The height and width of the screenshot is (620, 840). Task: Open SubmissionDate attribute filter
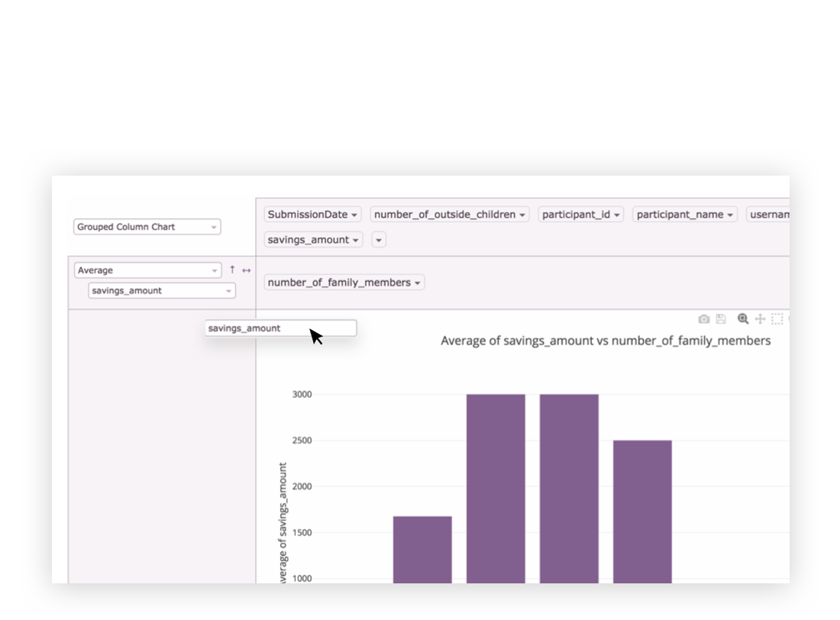313,215
